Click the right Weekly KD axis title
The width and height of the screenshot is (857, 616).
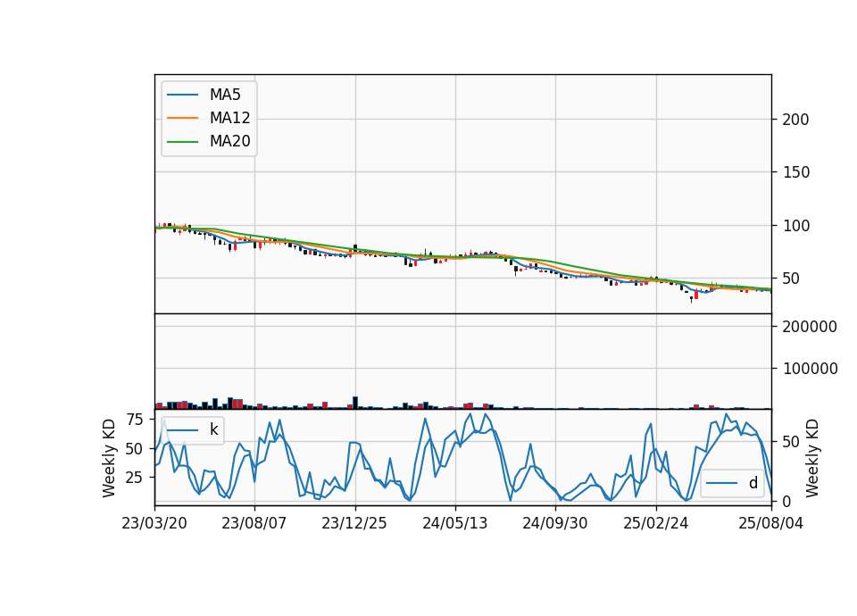pos(812,458)
